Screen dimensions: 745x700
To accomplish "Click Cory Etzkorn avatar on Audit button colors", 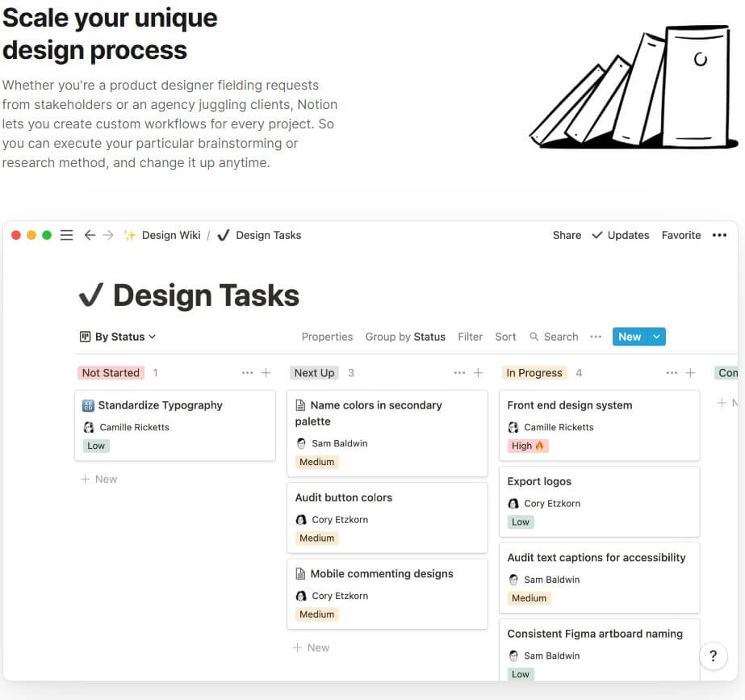I will 301,520.
